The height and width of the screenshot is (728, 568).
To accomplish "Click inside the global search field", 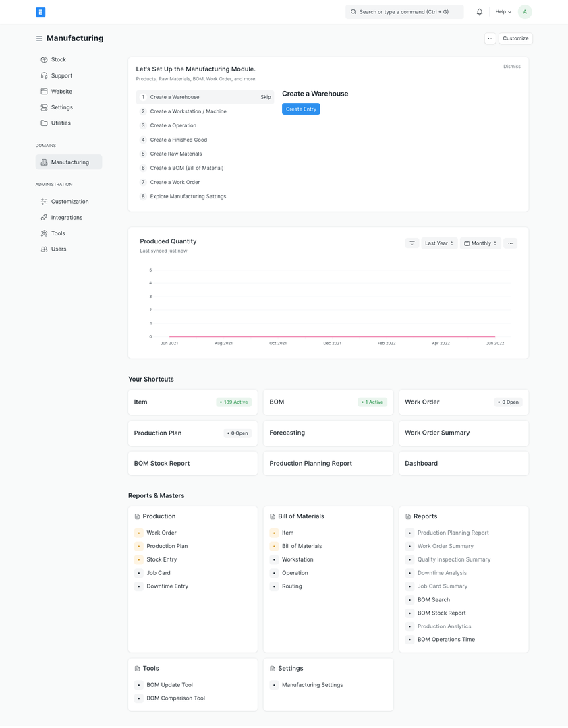I will [x=403, y=11].
